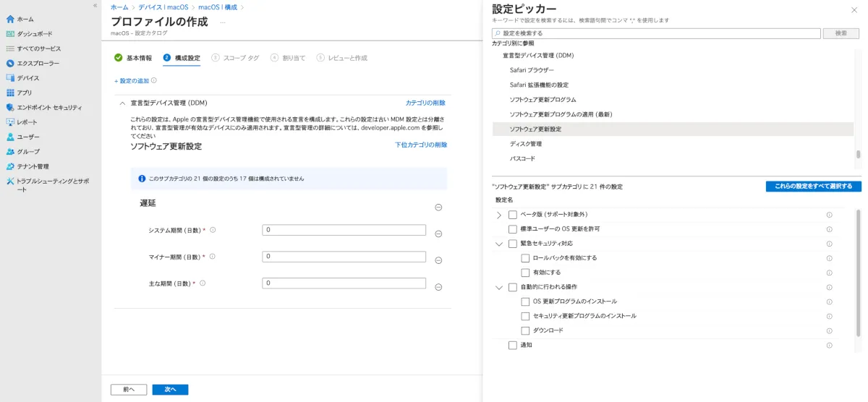Go to the 基本情報 wizard step
868x402 pixels.
(x=134, y=58)
